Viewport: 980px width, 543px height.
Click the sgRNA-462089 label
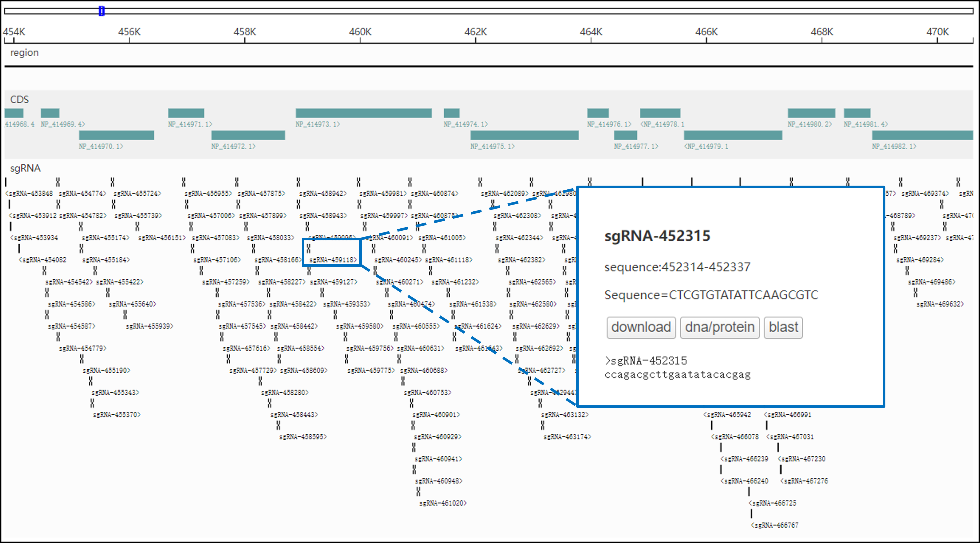[505, 194]
